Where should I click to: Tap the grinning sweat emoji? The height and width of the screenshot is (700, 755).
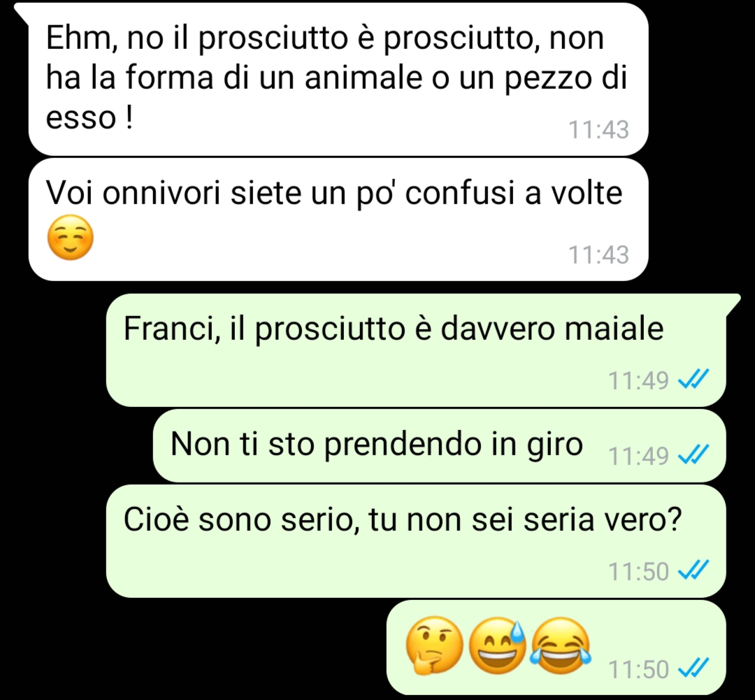(x=498, y=645)
